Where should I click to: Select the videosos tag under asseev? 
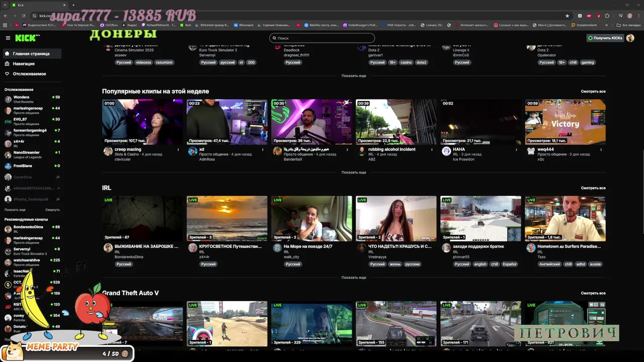pos(143,62)
